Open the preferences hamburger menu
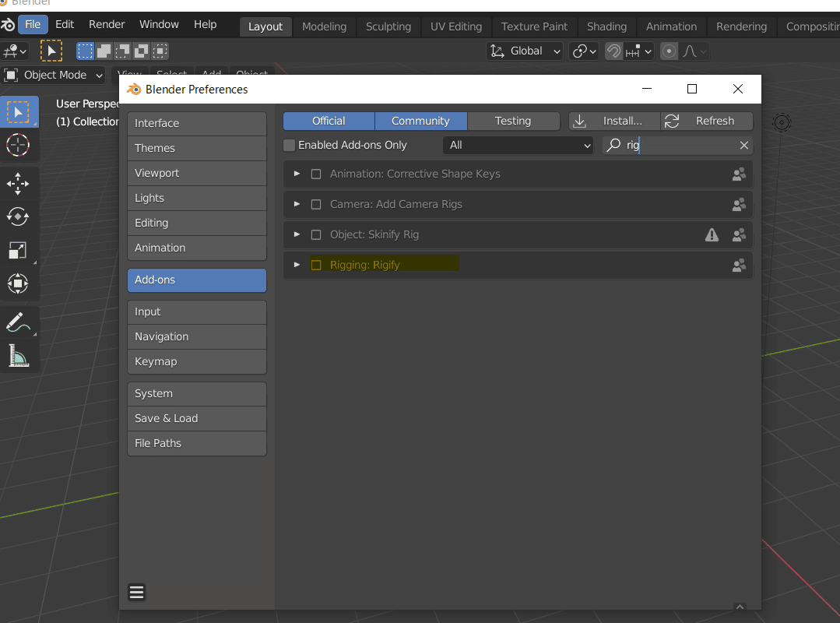 pos(136,592)
